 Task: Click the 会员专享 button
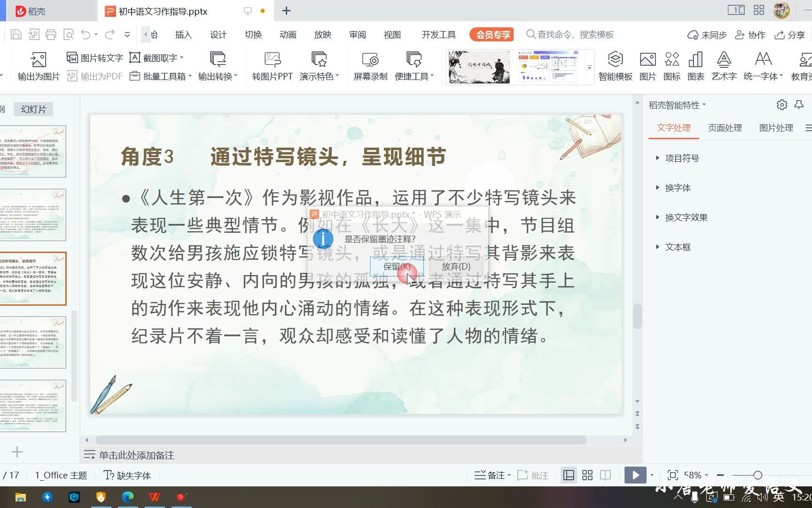tap(492, 35)
